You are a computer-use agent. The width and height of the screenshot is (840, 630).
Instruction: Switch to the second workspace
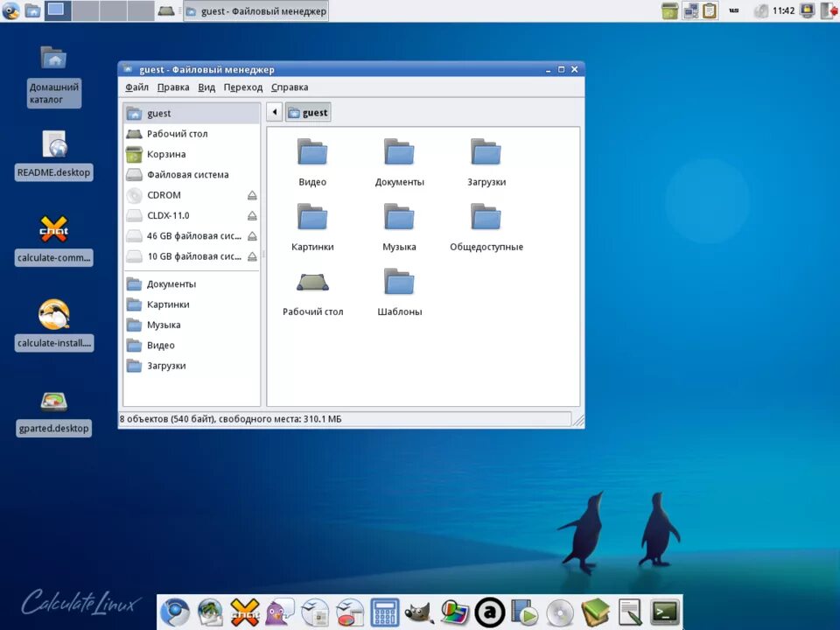[x=86, y=10]
